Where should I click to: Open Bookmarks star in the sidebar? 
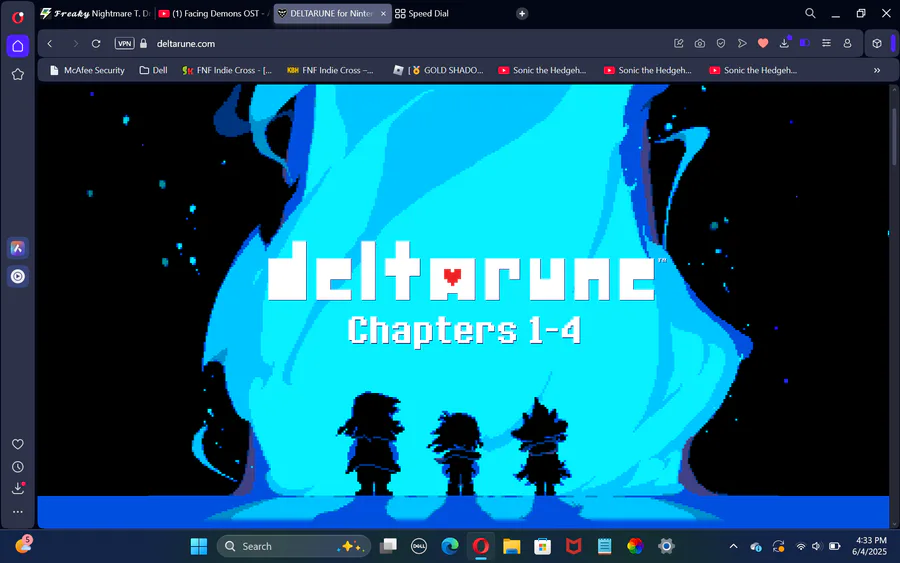[18, 74]
